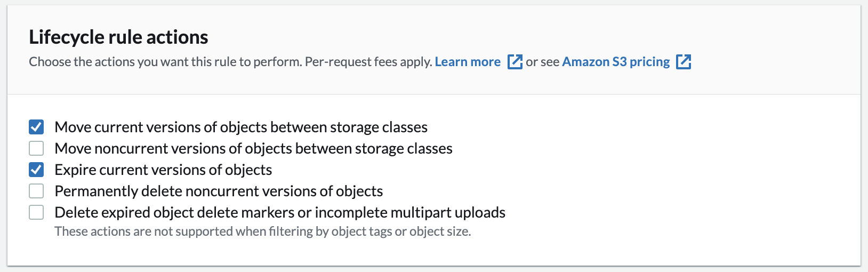Uncheck the Expire current versions of objects box

[x=36, y=170]
